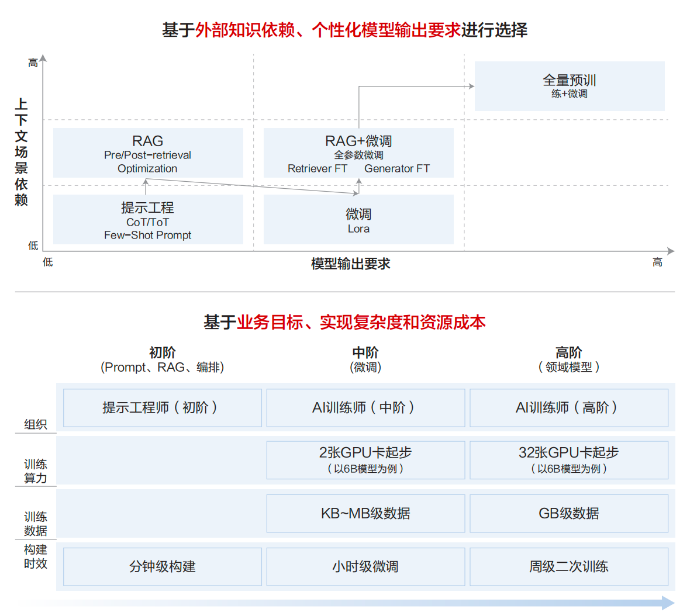The width and height of the screenshot is (697, 616).
Task: Click the 2张GPU卡起步 cell
Action: click(x=365, y=460)
